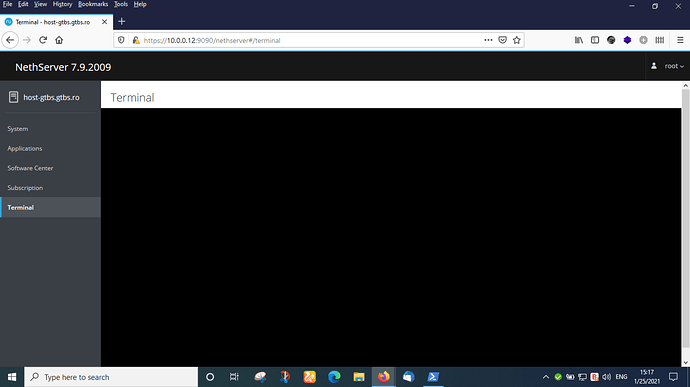This screenshot has height=387, width=690.
Task: Open Applications in the sidebar
Action: coord(25,148)
